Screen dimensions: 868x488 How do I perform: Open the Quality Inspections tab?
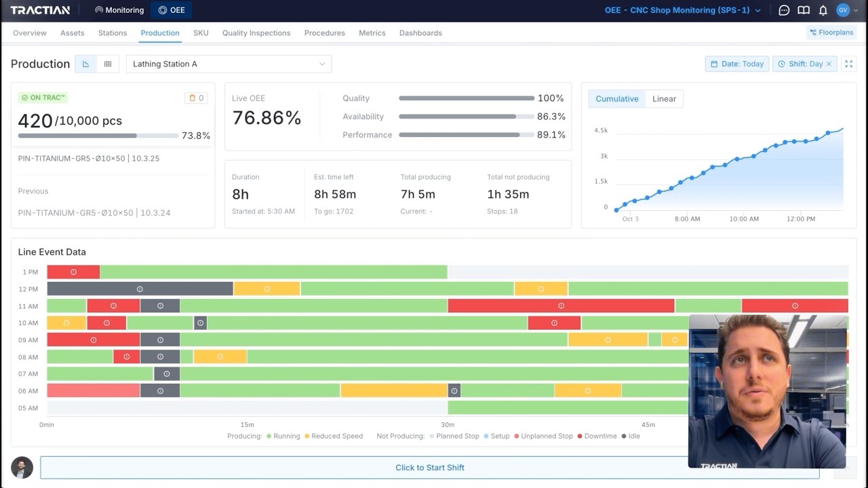[x=256, y=33]
